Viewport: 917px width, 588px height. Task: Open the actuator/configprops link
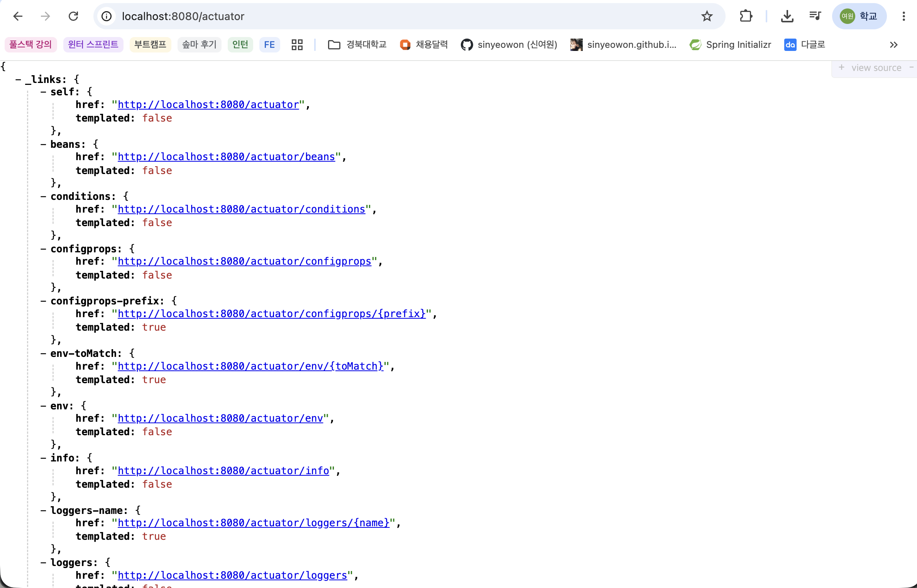(244, 261)
